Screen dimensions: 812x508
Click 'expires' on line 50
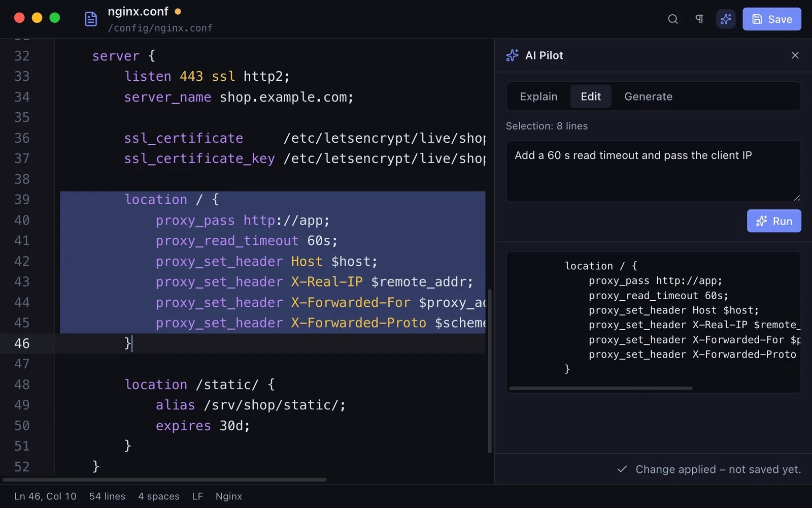[183, 426]
